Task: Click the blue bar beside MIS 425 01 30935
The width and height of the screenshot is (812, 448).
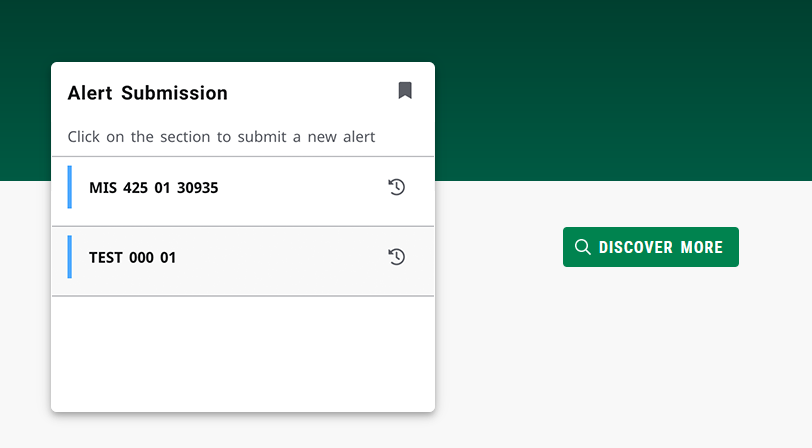Action: click(x=70, y=187)
